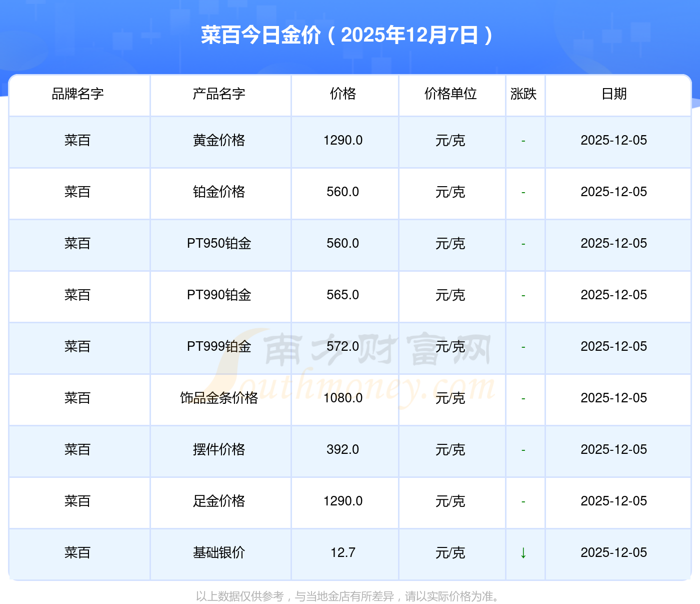Click the date 2025-12-05 in 摆件价格 row
This screenshot has width=700, height=604.
(x=614, y=449)
